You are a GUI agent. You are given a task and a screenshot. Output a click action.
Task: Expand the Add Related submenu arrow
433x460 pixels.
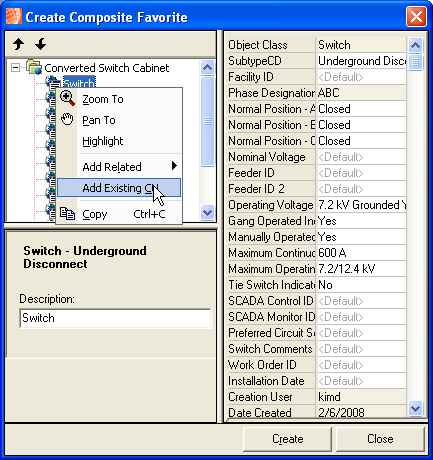(174, 166)
